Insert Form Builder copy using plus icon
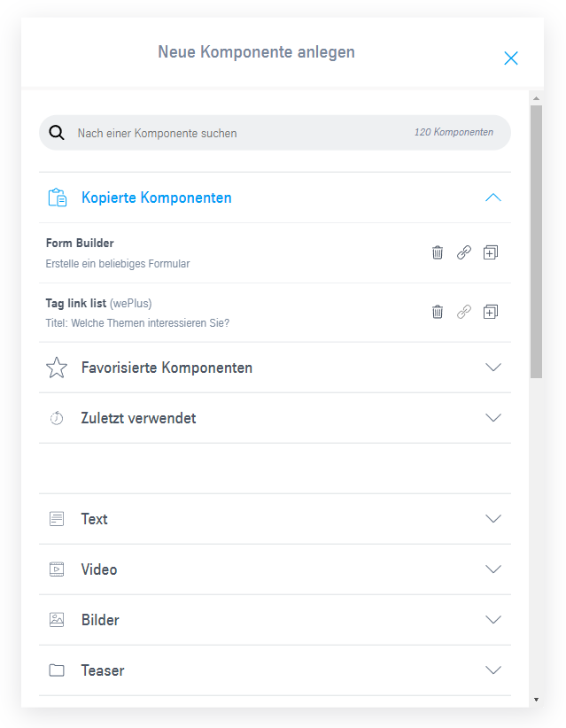Screen dimensions: 566x728 pyautogui.click(x=491, y=252)
